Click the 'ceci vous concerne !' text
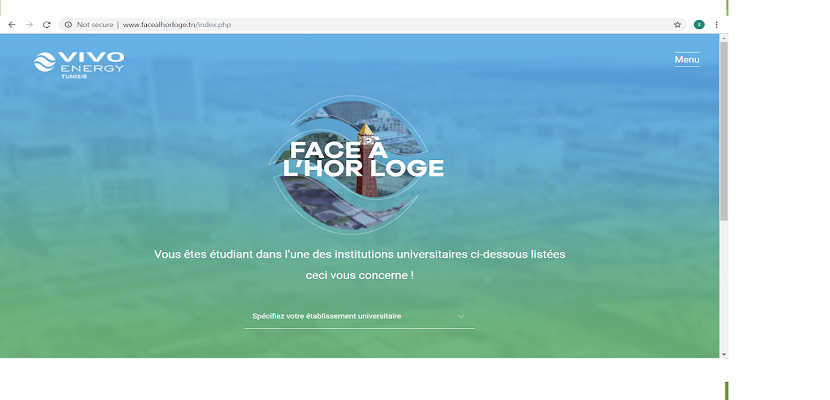 359,276
